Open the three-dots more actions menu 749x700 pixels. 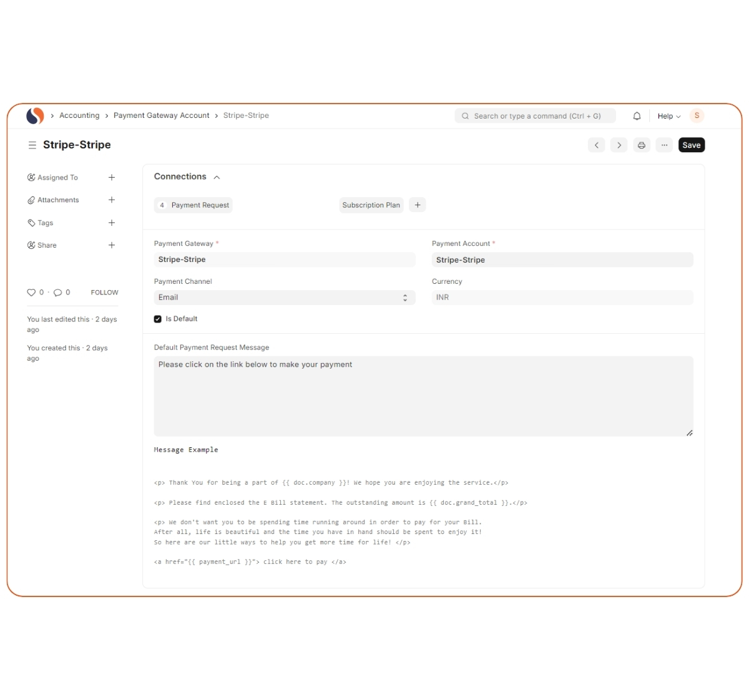coord(664,145)
